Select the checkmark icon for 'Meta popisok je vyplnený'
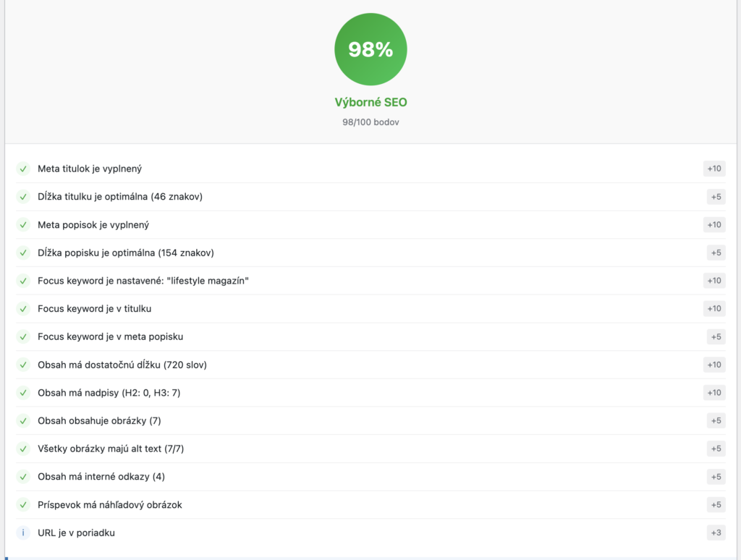741x560 pixels. tap(23, 224)
